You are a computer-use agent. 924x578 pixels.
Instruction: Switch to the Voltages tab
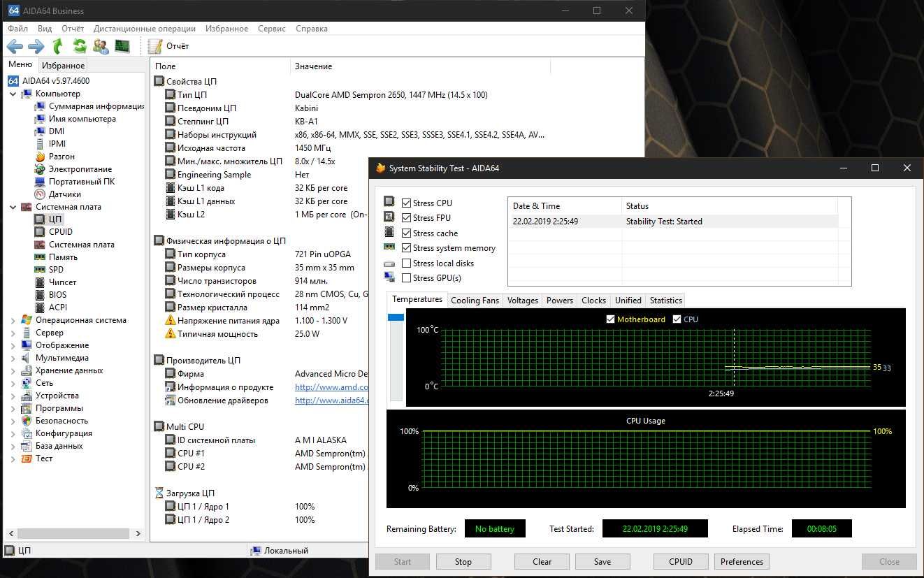click(523, 301)
